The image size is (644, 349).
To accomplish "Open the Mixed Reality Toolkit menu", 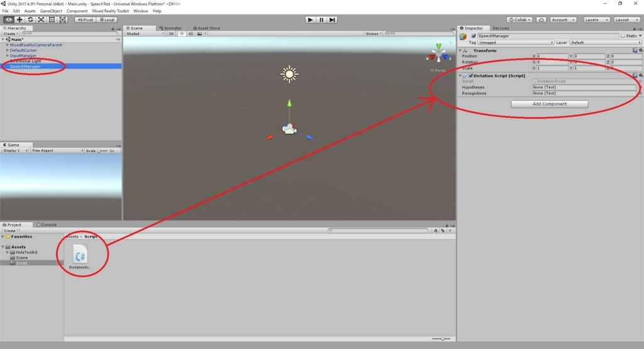I will [x=110, y=11].
